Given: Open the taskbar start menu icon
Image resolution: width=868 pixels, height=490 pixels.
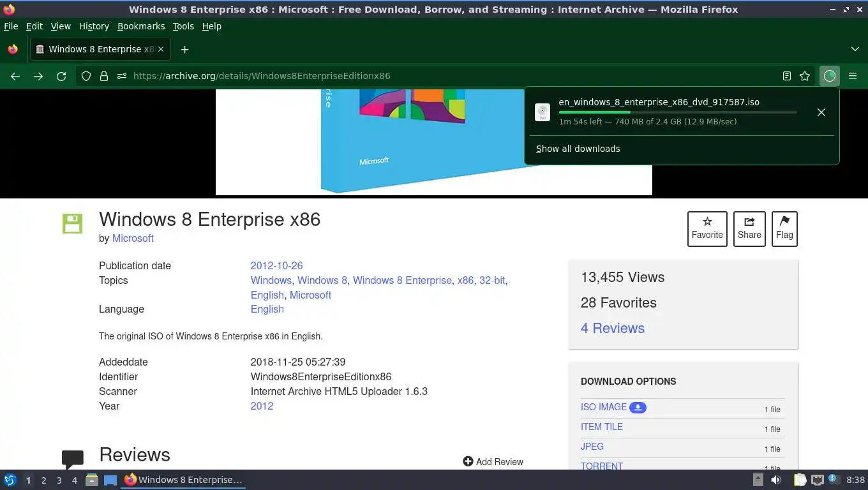Looking at the screenshot, I should point(10,480).
